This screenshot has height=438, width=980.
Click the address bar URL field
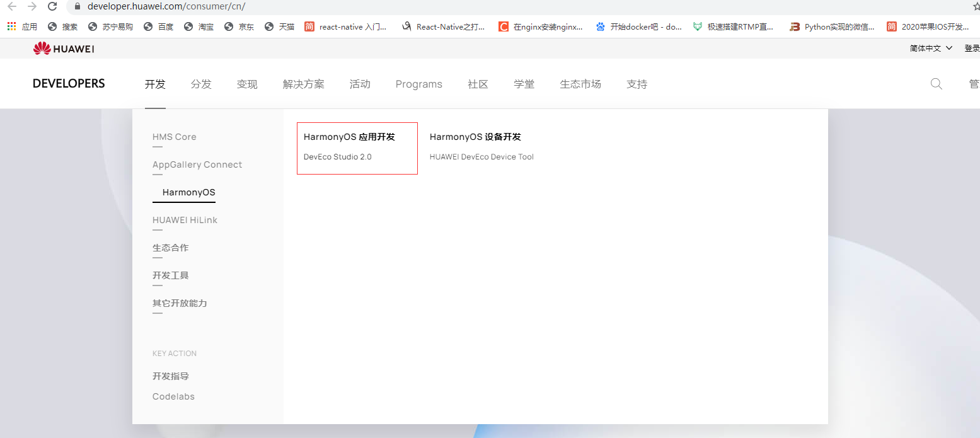click(517, 6)
